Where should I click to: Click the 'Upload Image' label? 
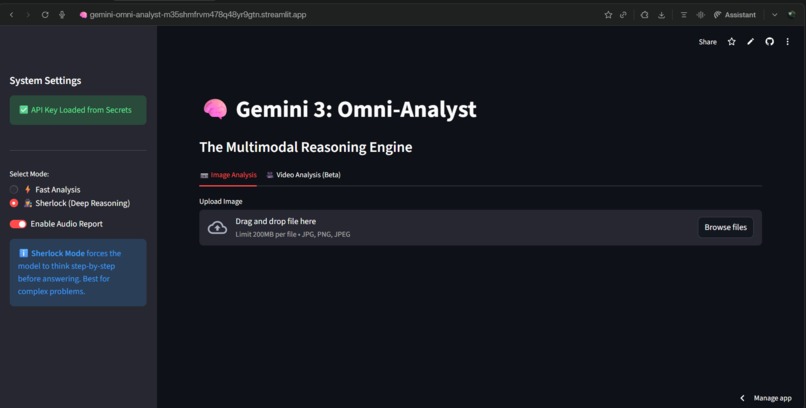(221, 201)
